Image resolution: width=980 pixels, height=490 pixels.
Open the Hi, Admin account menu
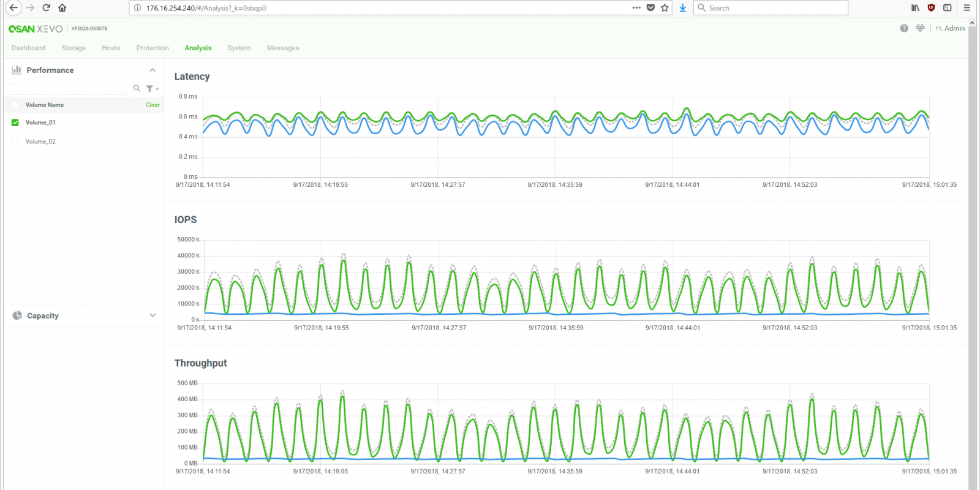(x=950, y=28)
